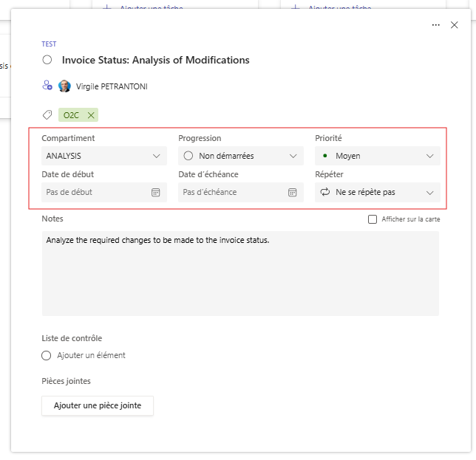Click the repeat arrows icon
This screenshot has width=476, height=460.
(324, 192)
